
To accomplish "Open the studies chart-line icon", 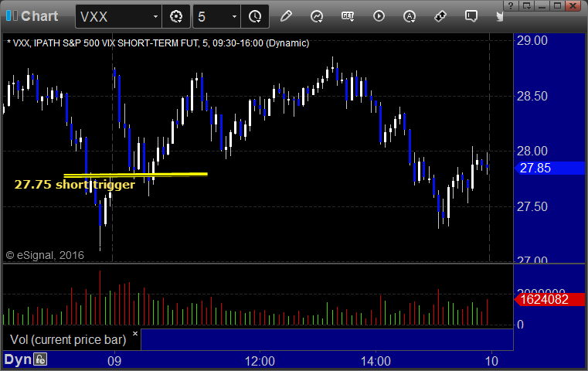I will point(317,16).
